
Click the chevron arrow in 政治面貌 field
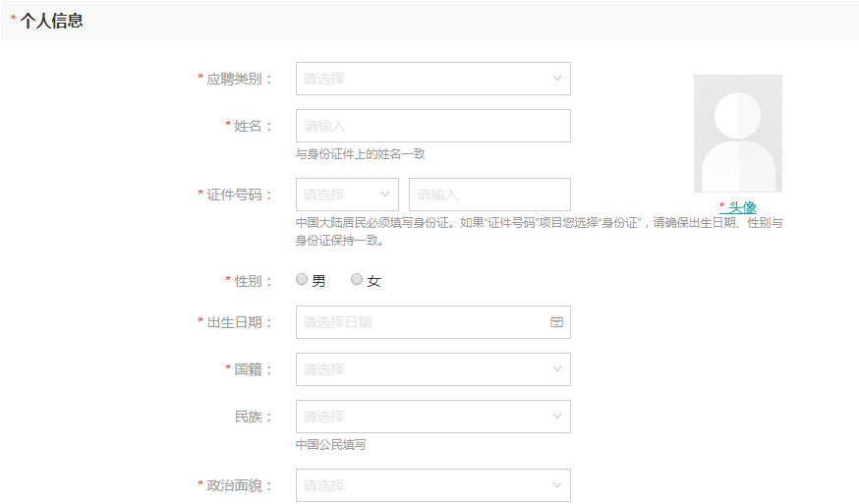(556, 485)
